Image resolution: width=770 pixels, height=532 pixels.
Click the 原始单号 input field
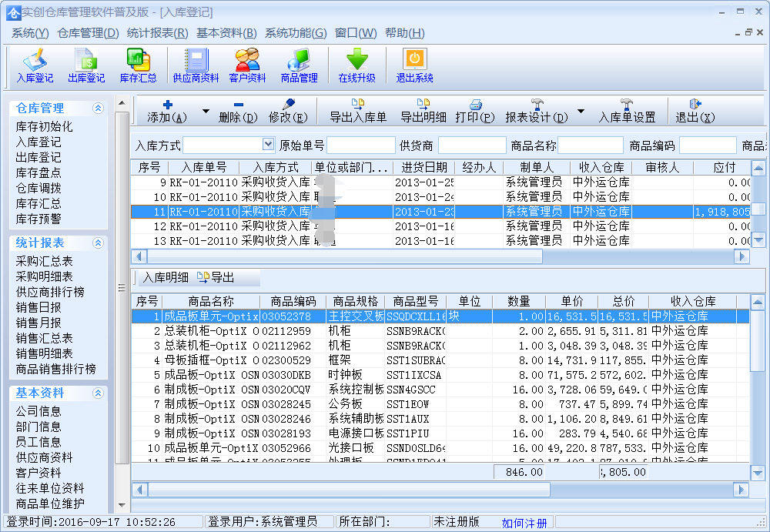pyautogui.click(x=361, y=145)
